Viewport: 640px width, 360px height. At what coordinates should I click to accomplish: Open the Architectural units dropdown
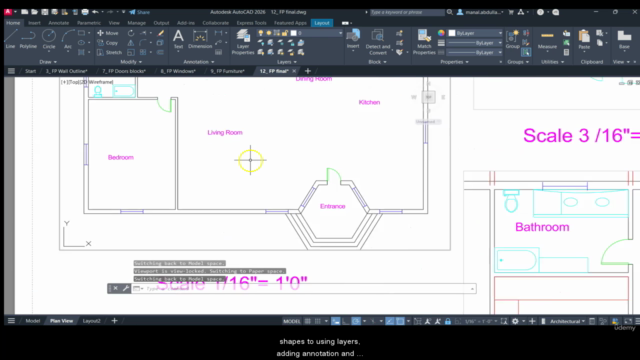[567, 321]
